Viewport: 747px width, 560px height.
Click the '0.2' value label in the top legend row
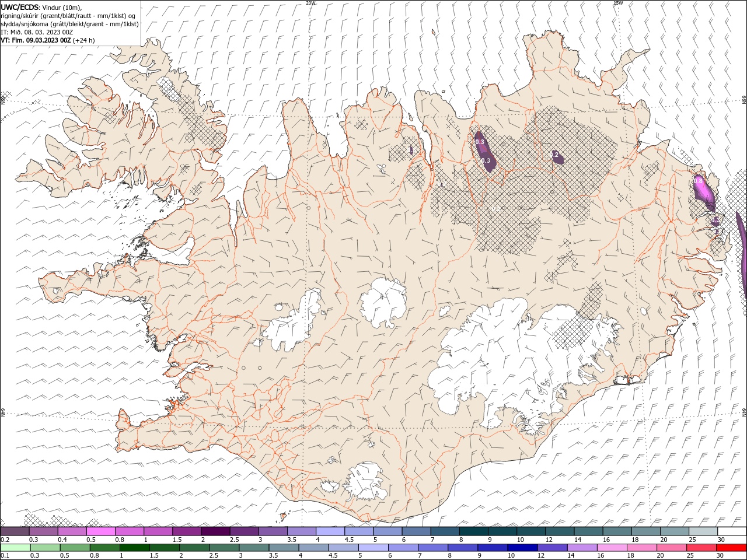pyautogui.click(x=5, y=540)
